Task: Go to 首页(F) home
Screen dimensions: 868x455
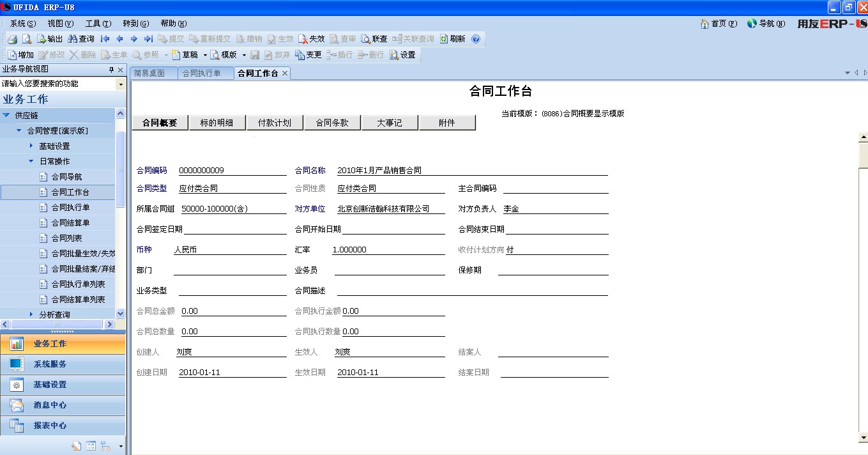Action: point(719,24)
